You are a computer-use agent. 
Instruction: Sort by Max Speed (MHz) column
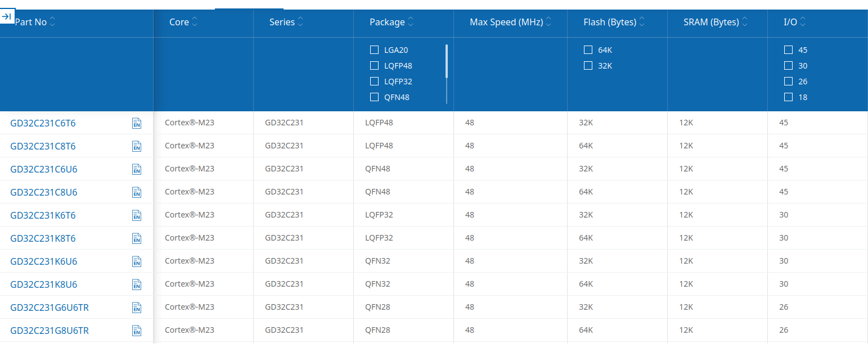[548, 22]
